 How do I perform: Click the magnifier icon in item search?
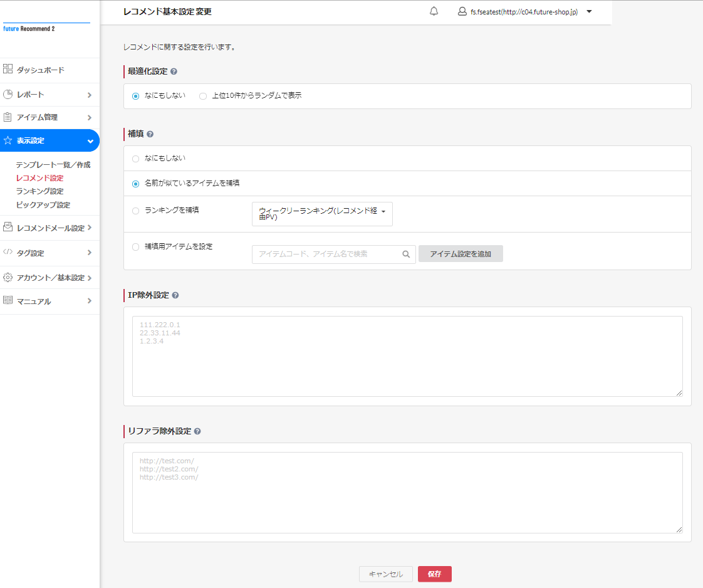[406, 255]
